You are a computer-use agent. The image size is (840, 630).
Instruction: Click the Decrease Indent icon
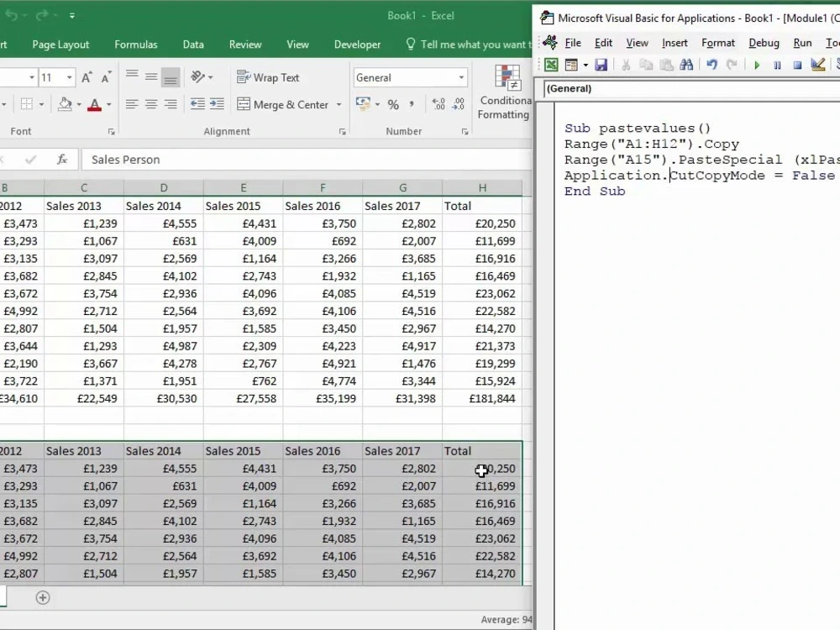click(x=197, y=104)
